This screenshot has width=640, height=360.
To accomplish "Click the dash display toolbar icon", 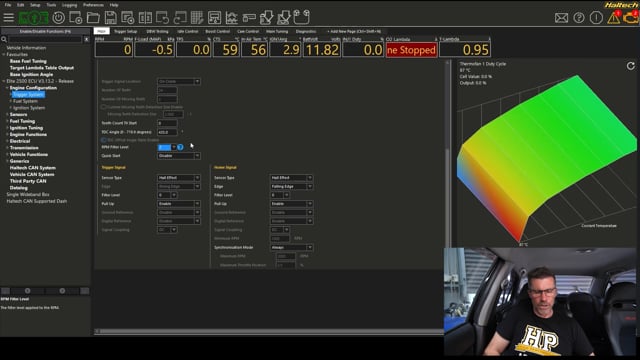I will [215, 18].
